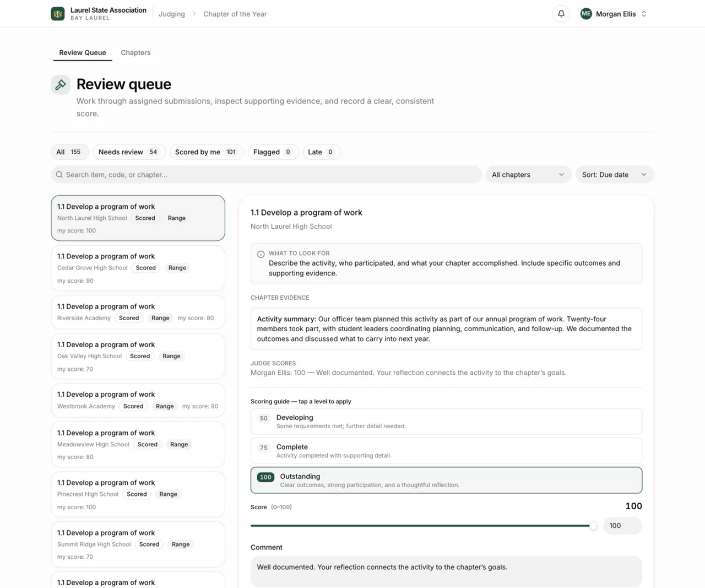Expand the Morgan Ellis account menu
The width and height of the screenshot is (705, 588).
614,14
